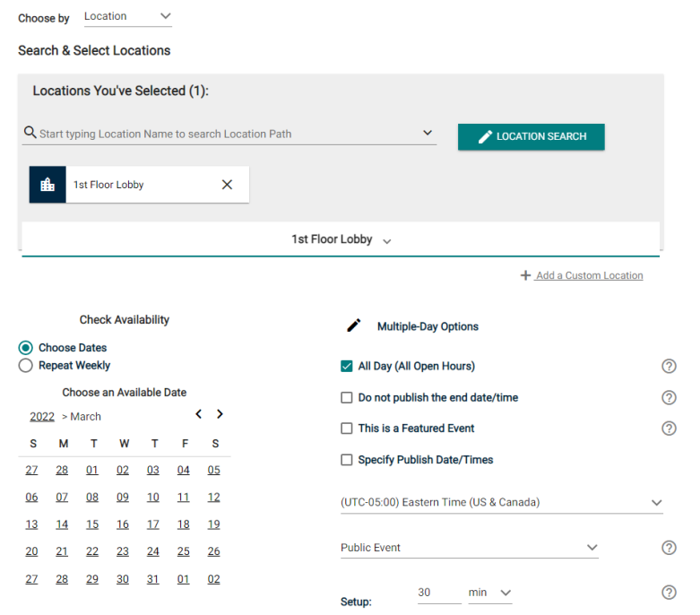Viewport: 700px width, 615px height.
Task: Select the Repeat Weekly radio option
Action: (x=26, y=366)
